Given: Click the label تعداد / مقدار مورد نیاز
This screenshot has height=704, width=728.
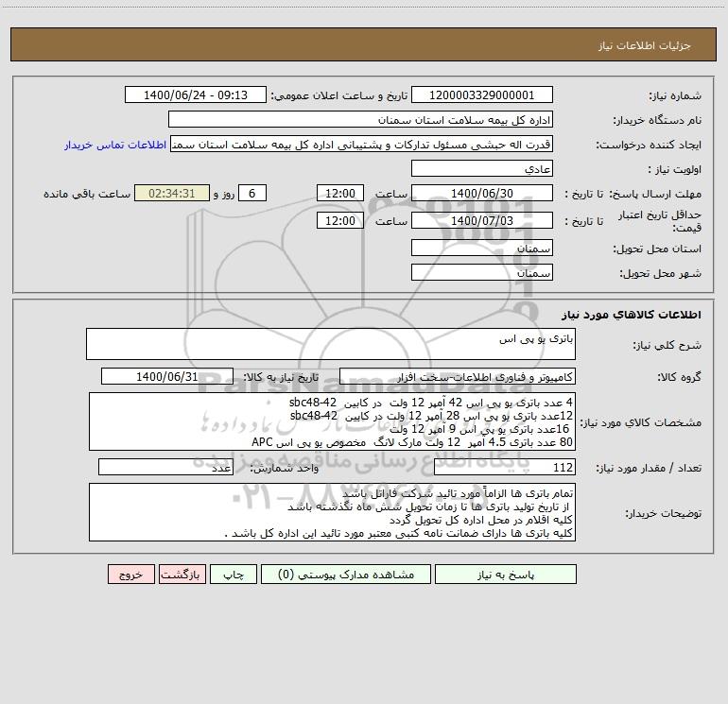Looking at the screenshot, I should 649,469.
